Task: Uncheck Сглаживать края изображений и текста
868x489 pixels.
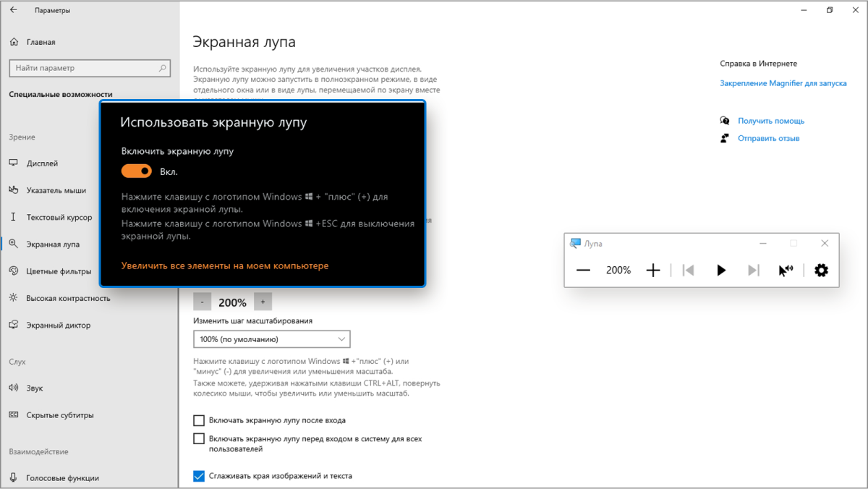Action: point(200,476)
